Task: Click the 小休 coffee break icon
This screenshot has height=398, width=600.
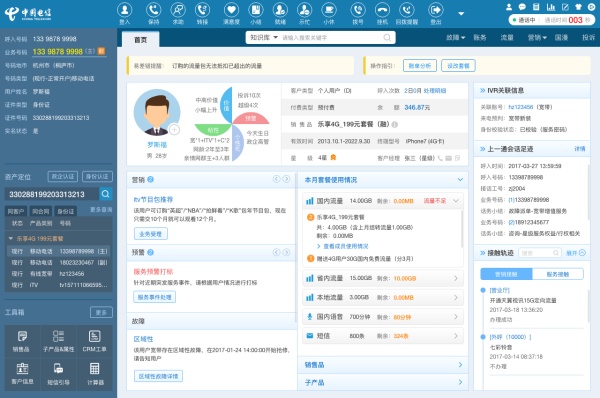Action: coord(329,10)
